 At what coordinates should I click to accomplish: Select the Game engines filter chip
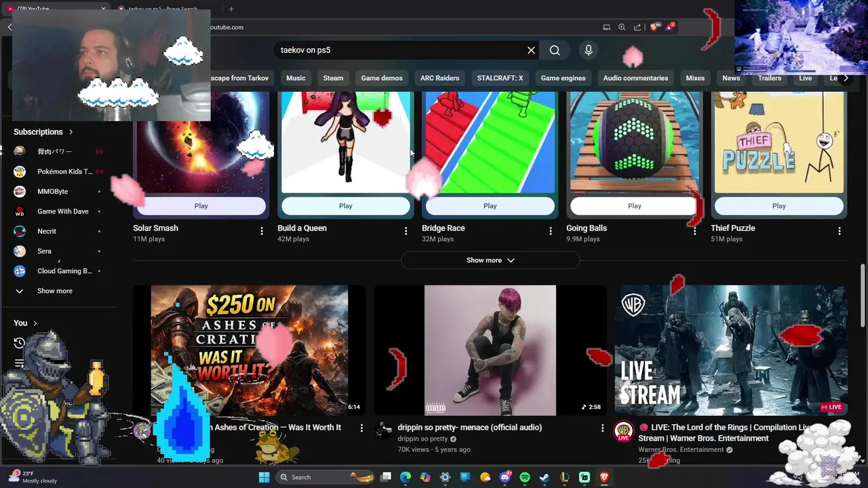(x=563, y=78)
